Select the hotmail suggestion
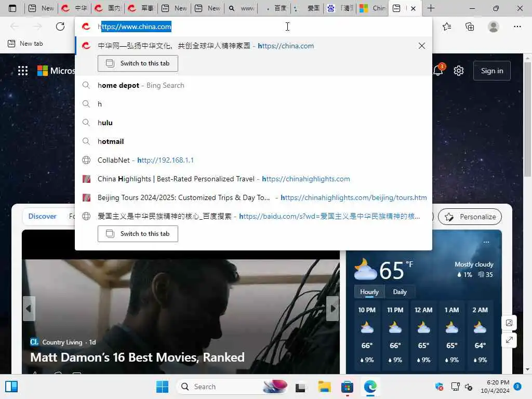The image size is (532, 399). (254, 141)
